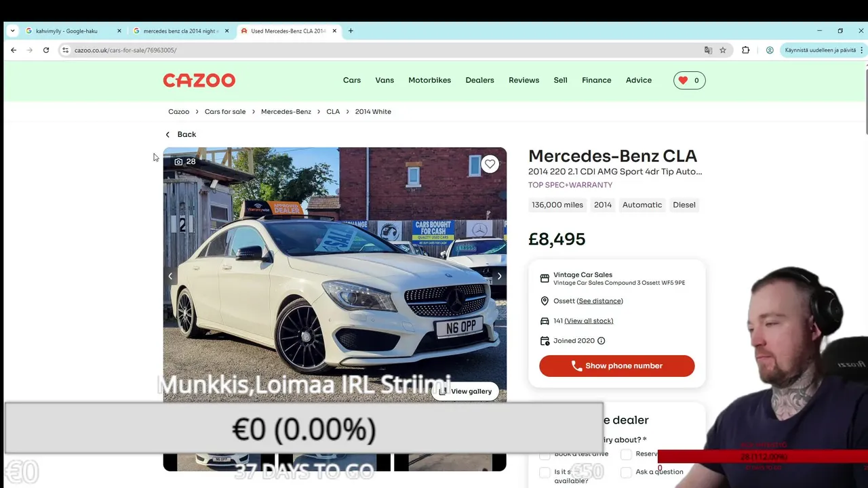Click the Automatic tag
Screen dimensions: 868x488
[x=642, y=205]
